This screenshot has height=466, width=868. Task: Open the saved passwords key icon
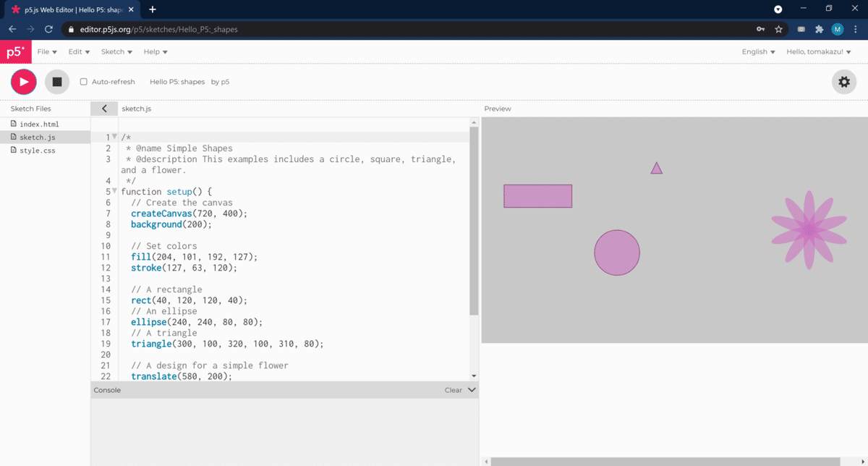tap(760, 29)
